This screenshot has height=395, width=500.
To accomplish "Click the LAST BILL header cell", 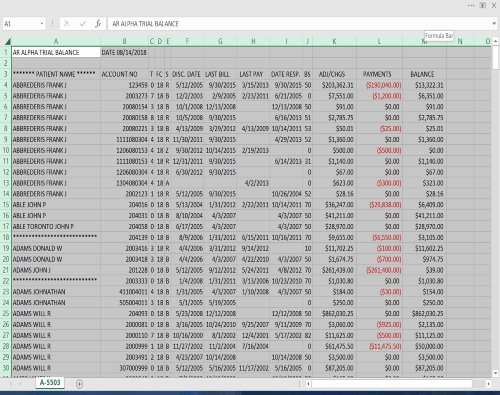I will (220, 74).
